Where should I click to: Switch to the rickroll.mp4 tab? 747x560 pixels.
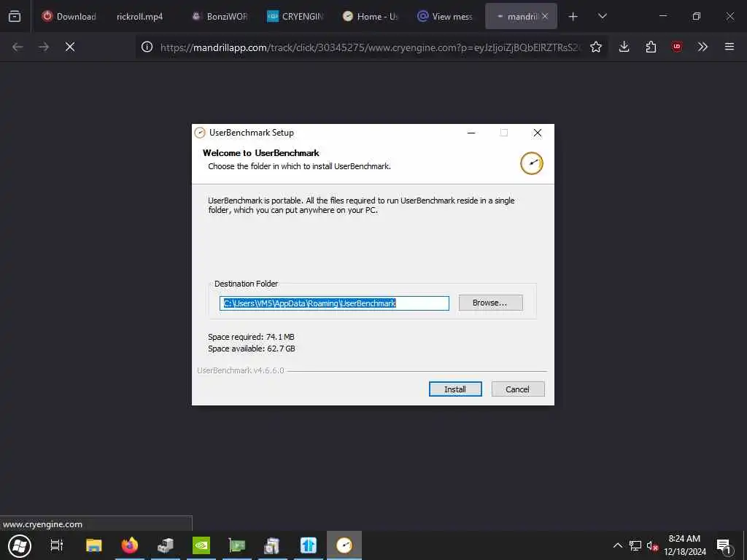pyautogui.click(x=140, y=17)
